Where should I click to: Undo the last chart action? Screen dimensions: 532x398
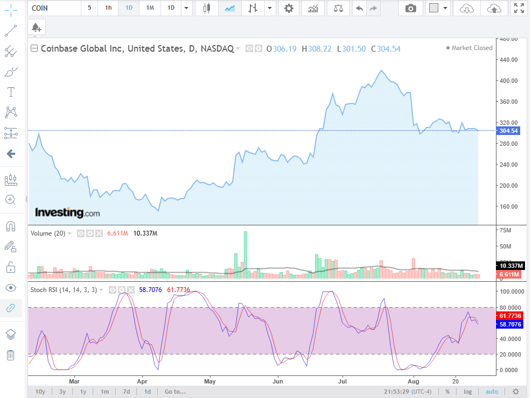pyautogui.click(x=359, y=8)
